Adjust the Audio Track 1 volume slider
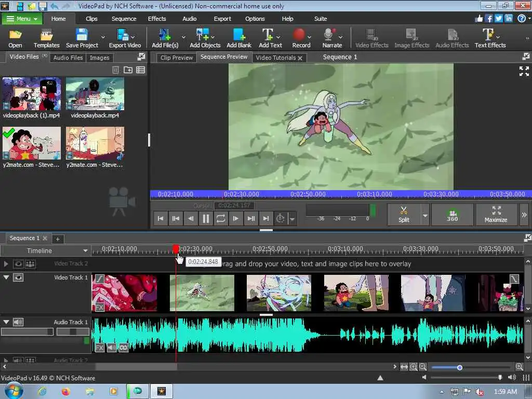The image size is (532, 399). point(27,332)
